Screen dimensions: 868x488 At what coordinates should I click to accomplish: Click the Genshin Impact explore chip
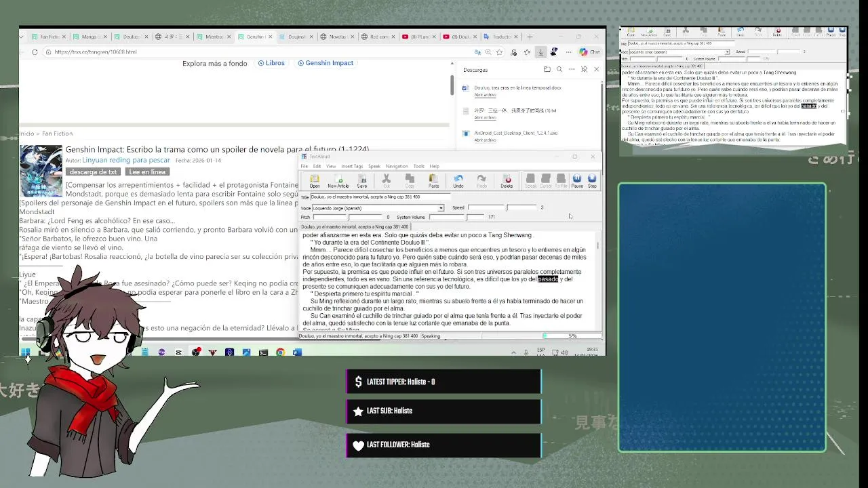point(325,63)
